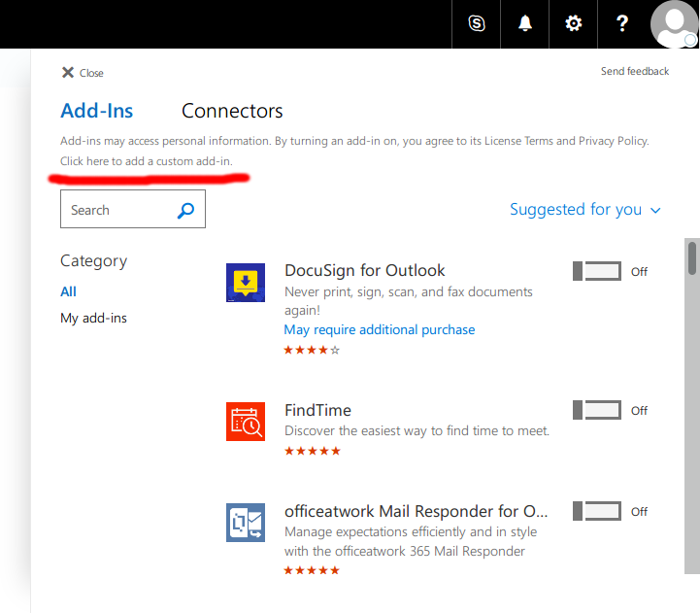Click the X icon beside Close

pyautogui.click(x=68, y=73)
